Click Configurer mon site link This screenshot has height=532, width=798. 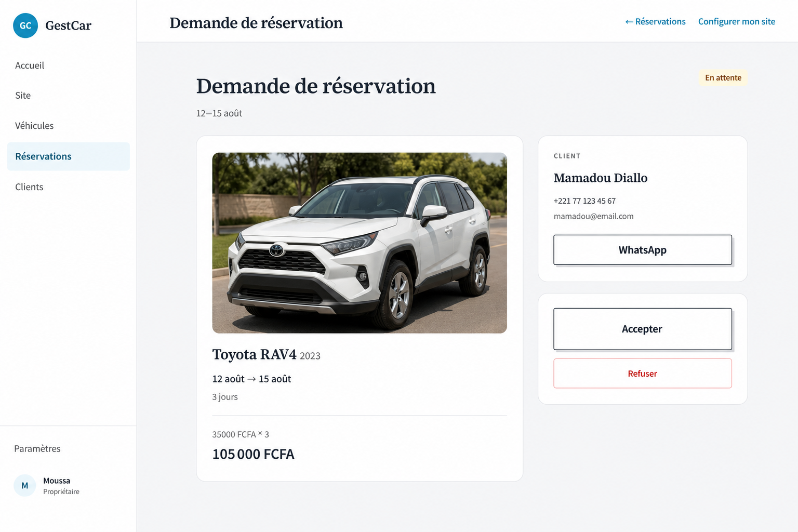(737, 21)
